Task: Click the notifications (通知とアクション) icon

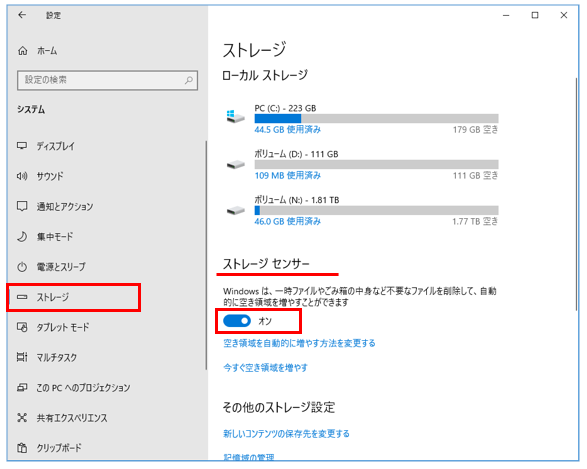Action: click(22, 206)
